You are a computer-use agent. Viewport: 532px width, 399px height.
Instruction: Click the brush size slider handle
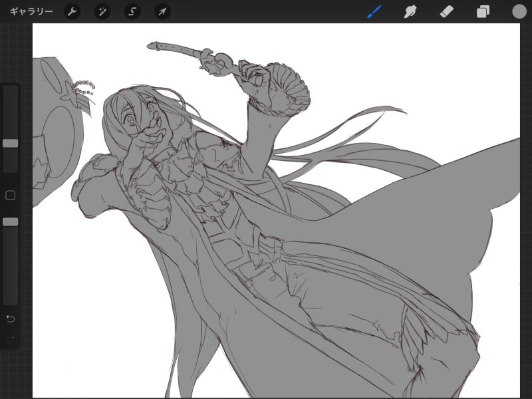[x=11, y=143]
